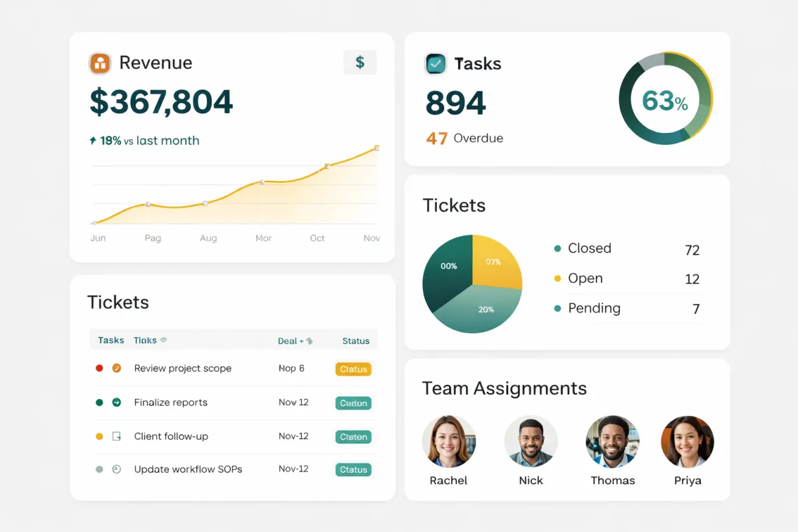Open the Status column header sorter
The height and width of the screenshot is (532, 798).
tap(355, 340)
